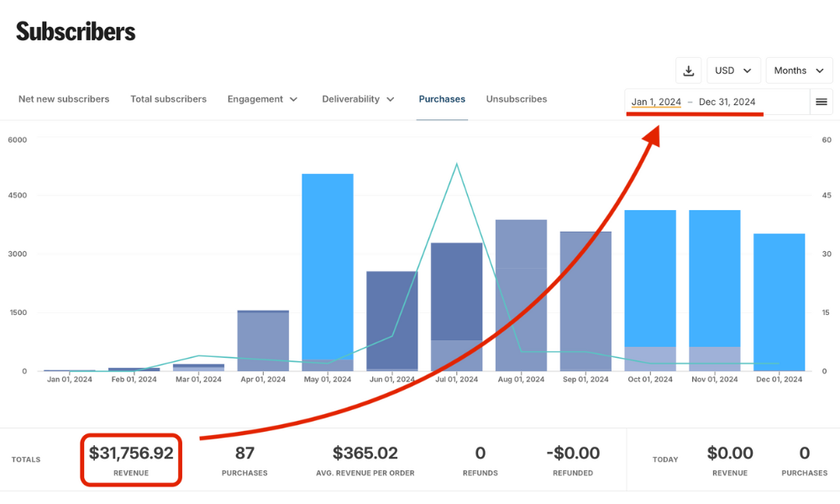This screenshot has width=840, height=504.
Task: Click the Aug 2024 chart bar
Action: (x=521, y=294)
